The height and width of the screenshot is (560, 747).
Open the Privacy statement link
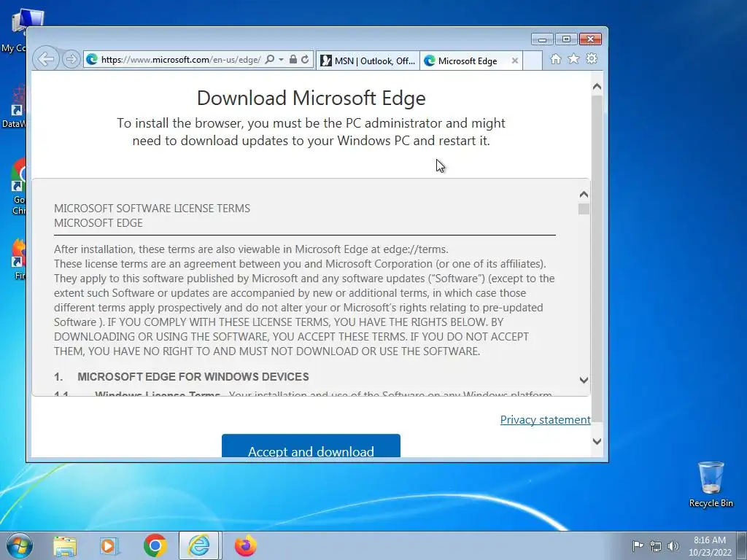coord(546,419)
